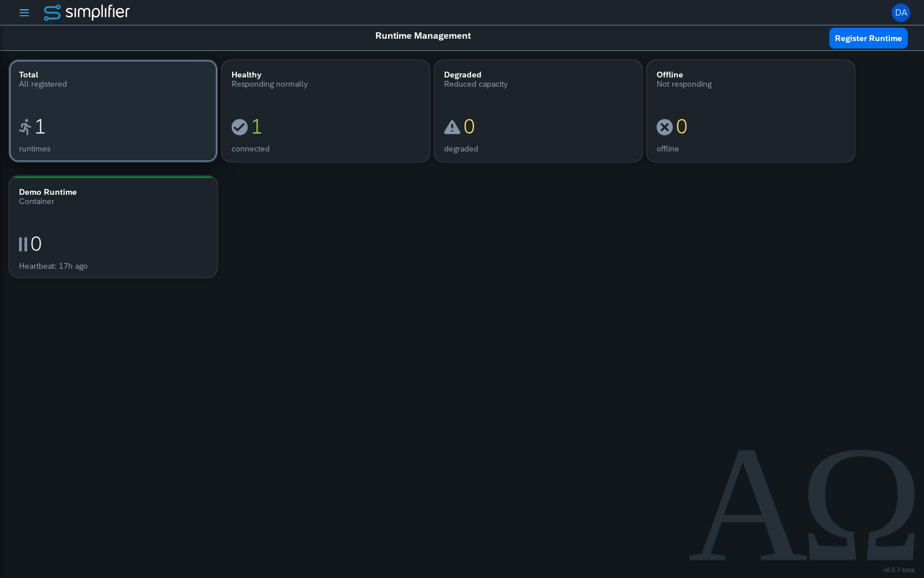Click the v0.5.7-beta version text

[899, 570]
